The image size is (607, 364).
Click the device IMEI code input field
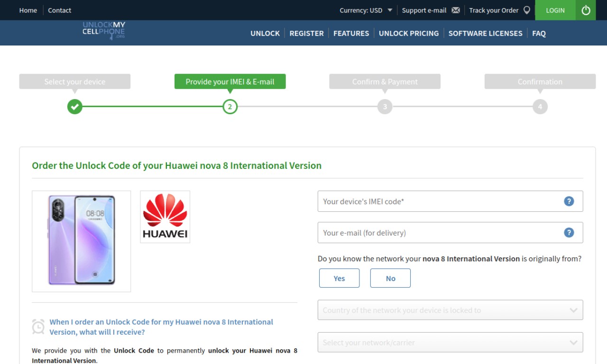point(450,201)
